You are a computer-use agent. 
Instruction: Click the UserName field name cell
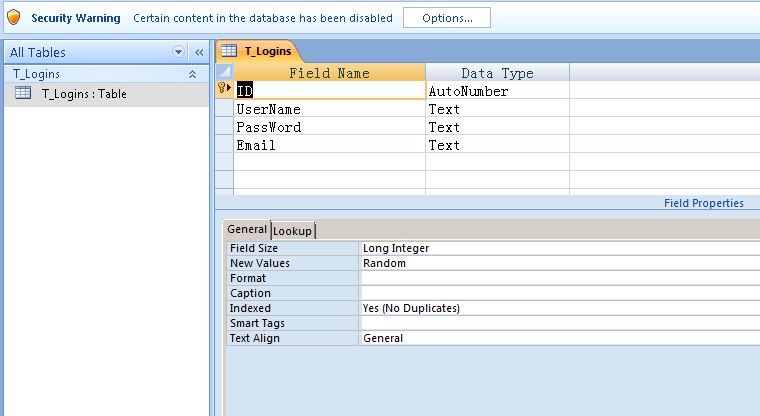click(x=329, y=109)
